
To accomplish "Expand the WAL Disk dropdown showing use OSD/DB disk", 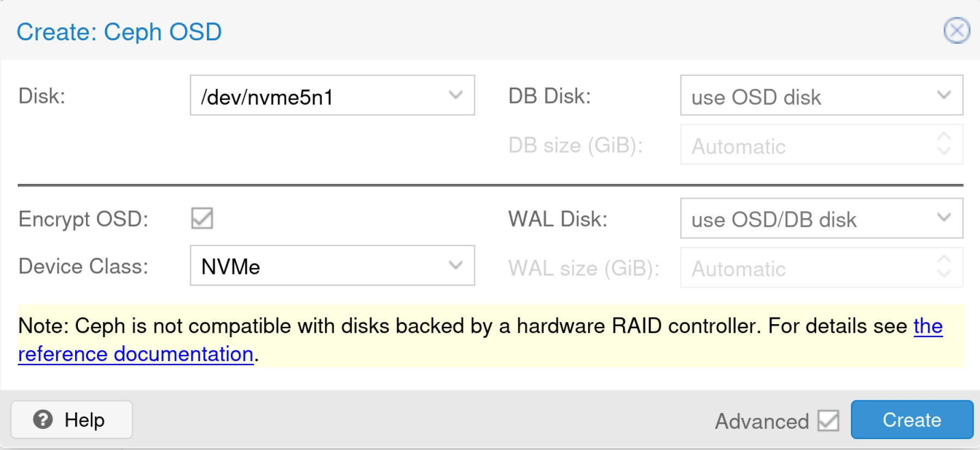I will tap(817, 218).
